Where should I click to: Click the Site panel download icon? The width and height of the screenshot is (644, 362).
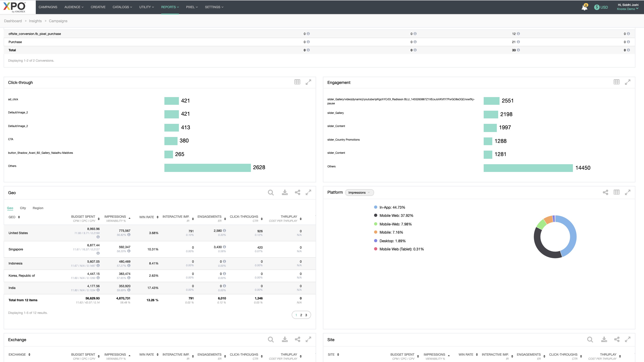(x=604, y=340)
